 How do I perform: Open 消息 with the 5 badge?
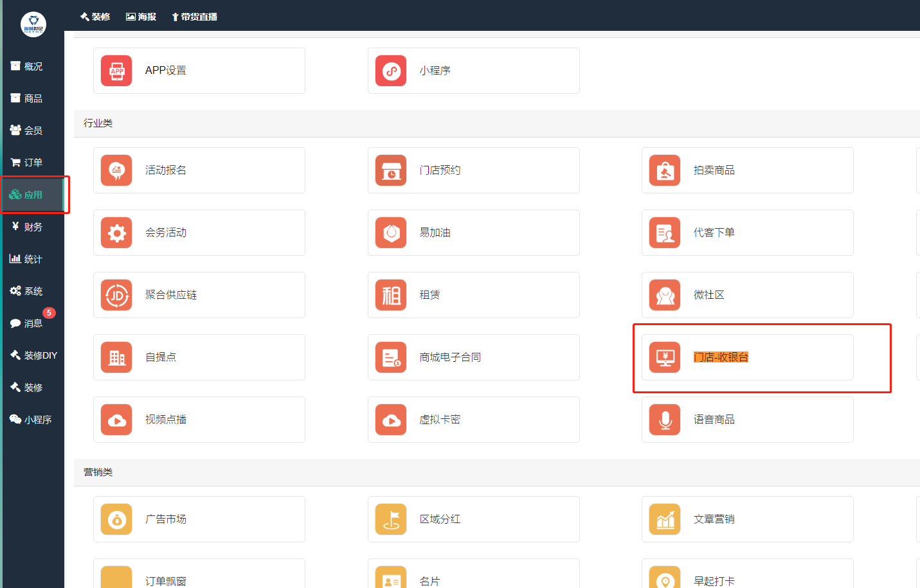32,323
